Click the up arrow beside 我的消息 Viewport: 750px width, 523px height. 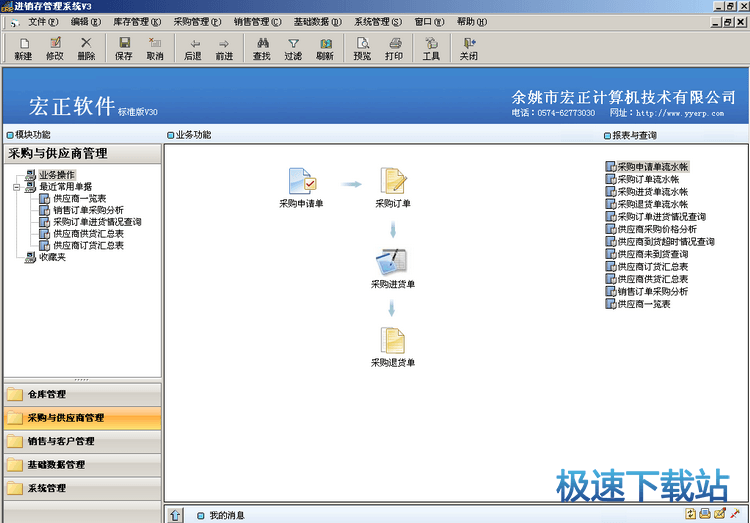(175, 515)
